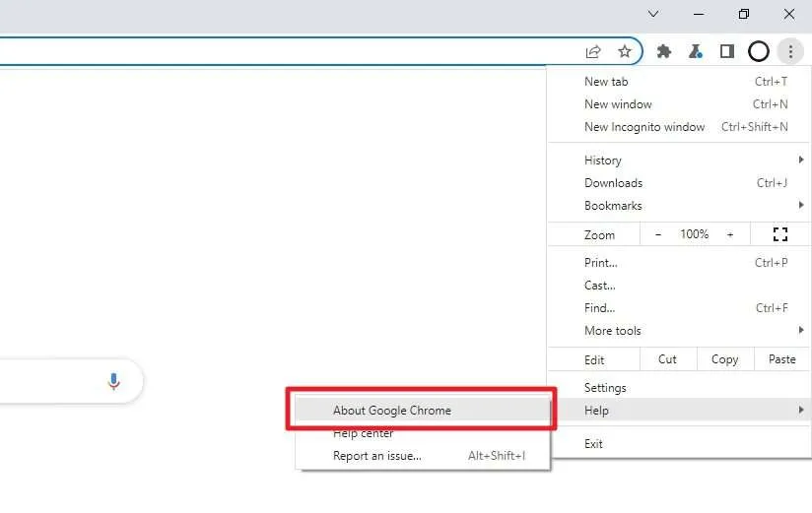Image resolution: width=812 pixels, height=513 pixels.
Task: Choose New tab from the menu
Action: click(679, 82)
